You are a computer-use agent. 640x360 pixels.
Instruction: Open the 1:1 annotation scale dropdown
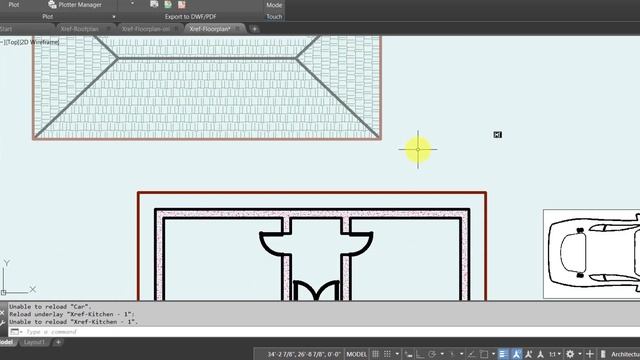coord(554,354)
